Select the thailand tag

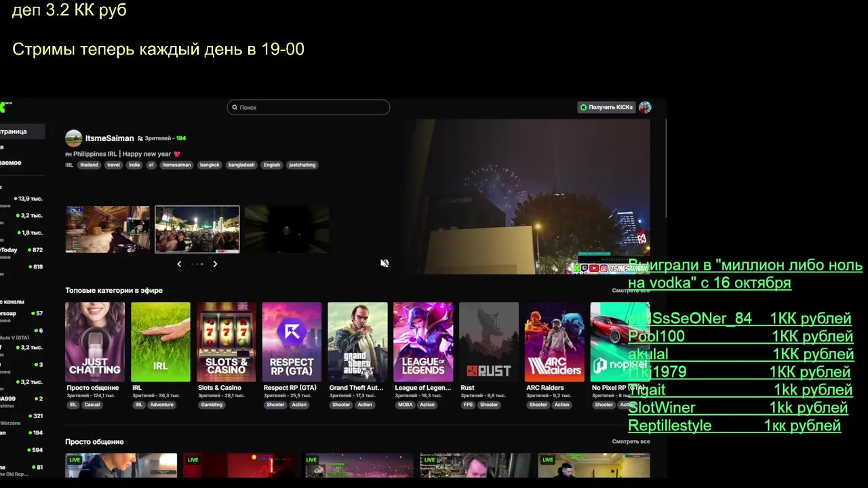click(x=89, y=165)
